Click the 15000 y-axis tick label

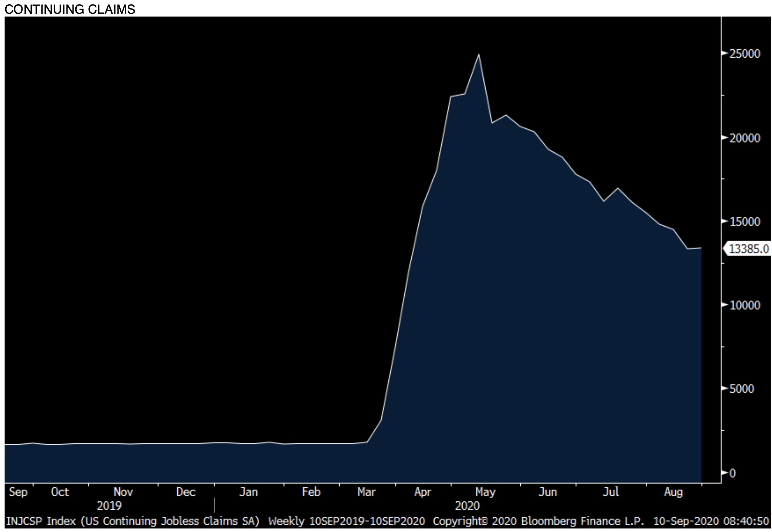pos(745,222)
